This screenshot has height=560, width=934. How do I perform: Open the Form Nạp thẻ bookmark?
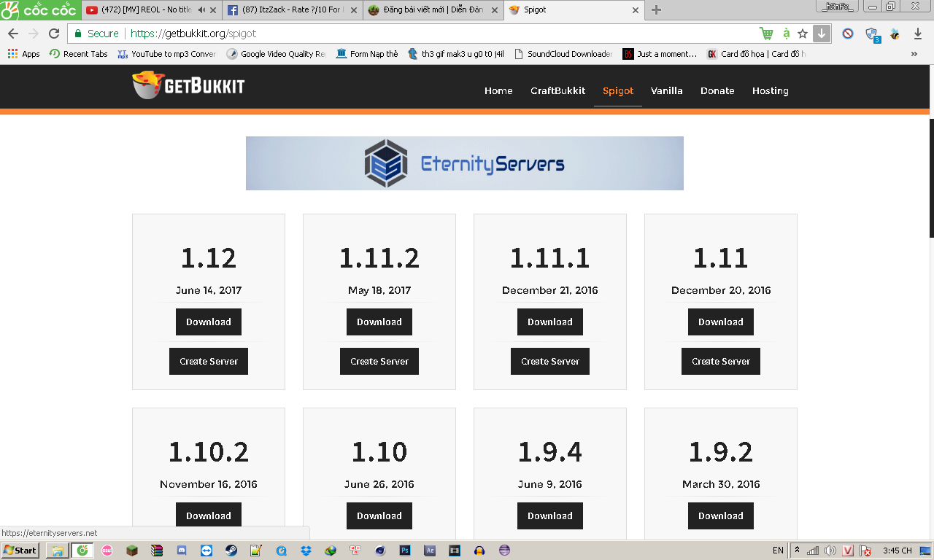coord(367,54)
